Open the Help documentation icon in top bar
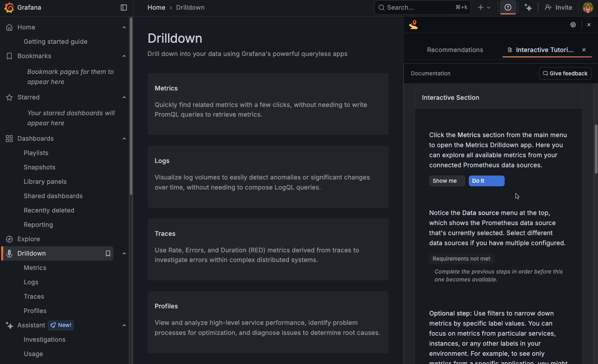This screenshot has width=598, height=364. point(508,7)
